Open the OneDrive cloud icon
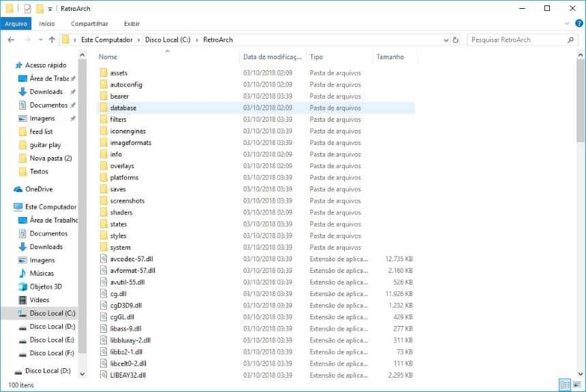This screenshot has height=392, width=586. click(x=18, y=189)
